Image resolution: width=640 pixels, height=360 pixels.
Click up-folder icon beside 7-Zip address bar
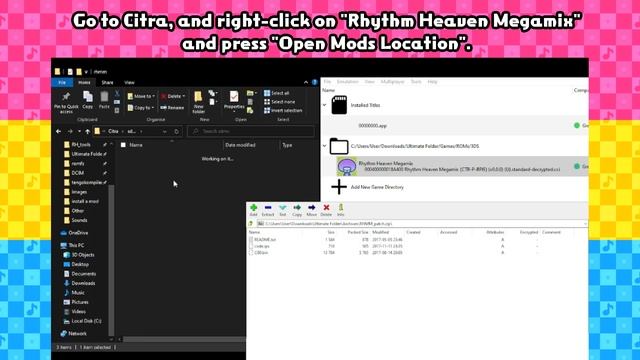(x=251, y=224)
